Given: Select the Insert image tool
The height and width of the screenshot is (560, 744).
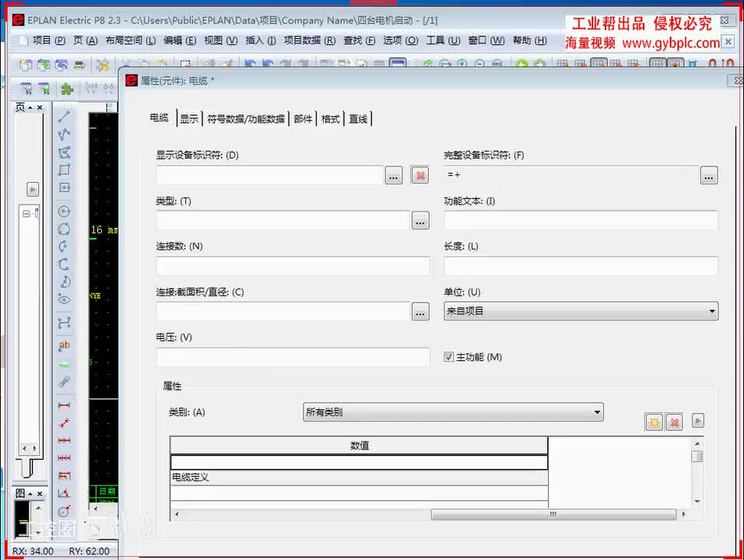Looking at the screenshot, I should coord(64,364).
